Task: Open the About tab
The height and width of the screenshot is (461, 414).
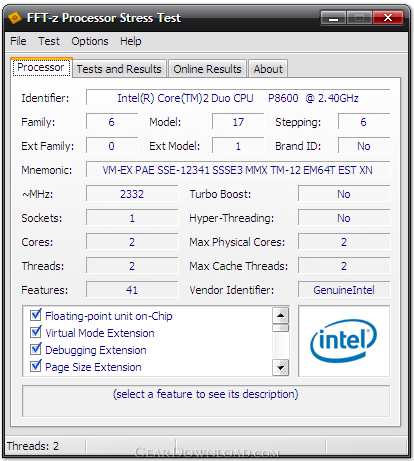Action: click(268, 69)
